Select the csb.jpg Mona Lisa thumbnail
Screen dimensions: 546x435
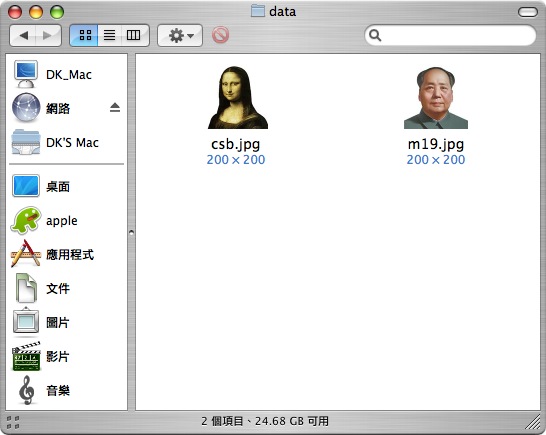tap(238, 98)
